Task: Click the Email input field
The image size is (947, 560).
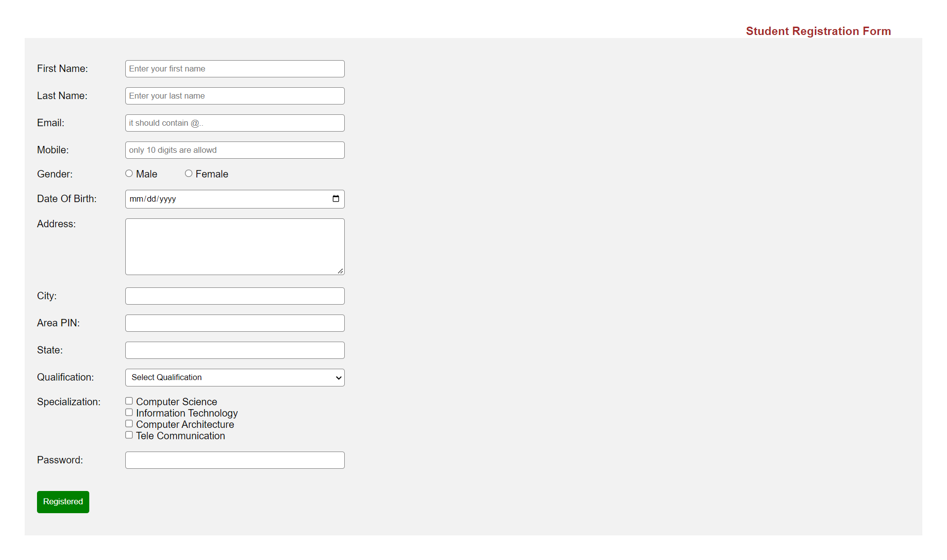Action: click(x=235, y=123)
